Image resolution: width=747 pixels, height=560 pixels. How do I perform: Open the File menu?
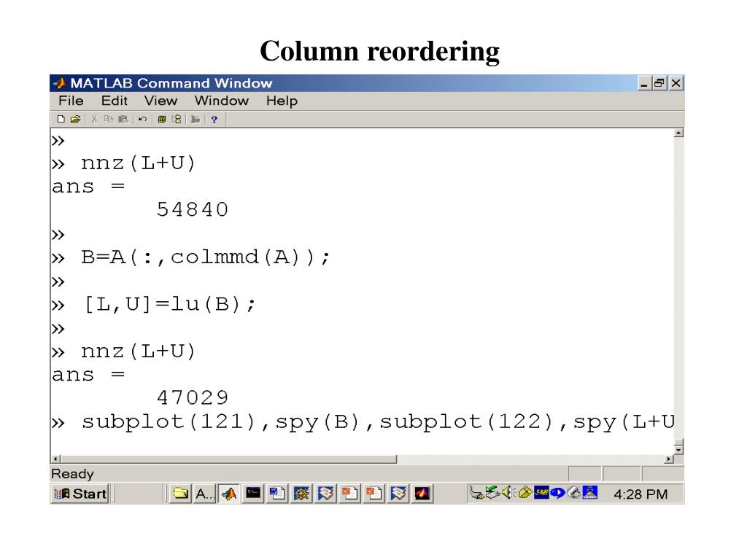71,101
